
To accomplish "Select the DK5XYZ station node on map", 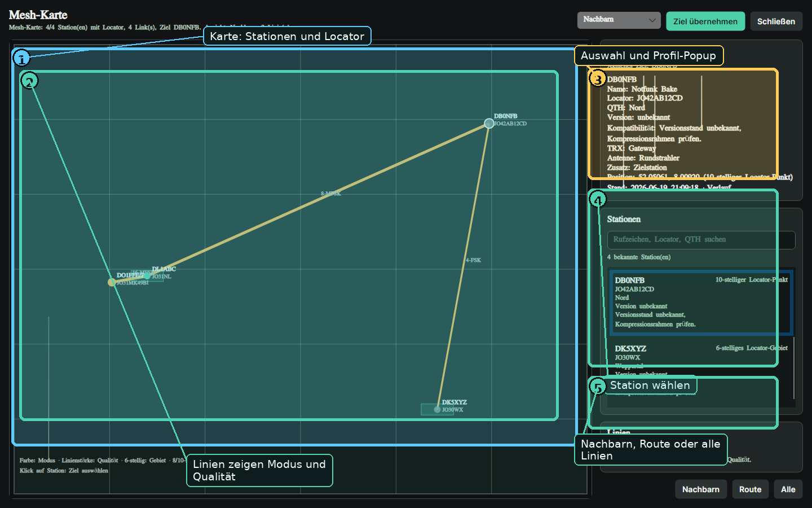I will [437, 409].
